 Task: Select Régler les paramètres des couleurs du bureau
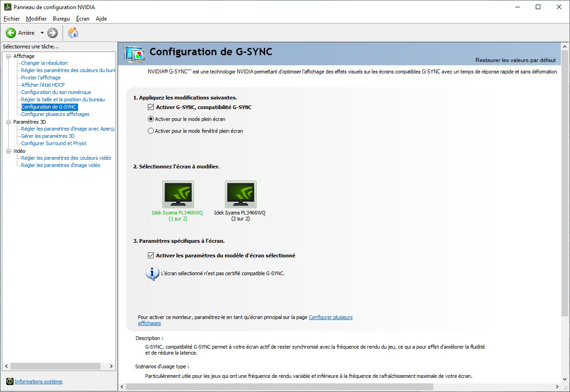pos(68,70)
